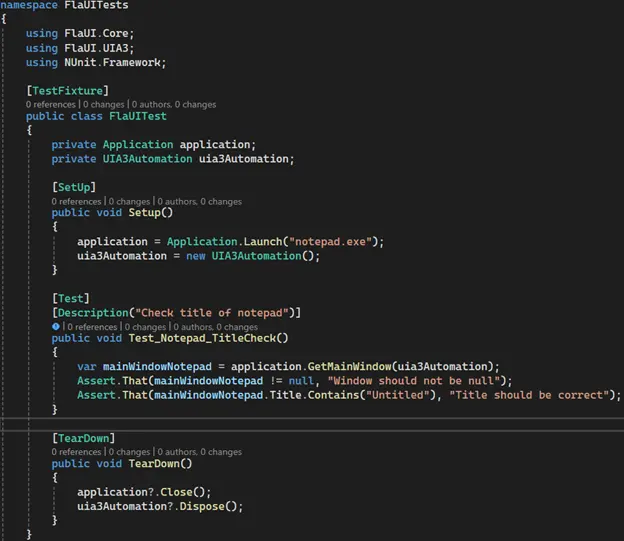Open '0 references' CodeLens above class FlaUITest
The image size is (624, 541).
tap(51, 104)
